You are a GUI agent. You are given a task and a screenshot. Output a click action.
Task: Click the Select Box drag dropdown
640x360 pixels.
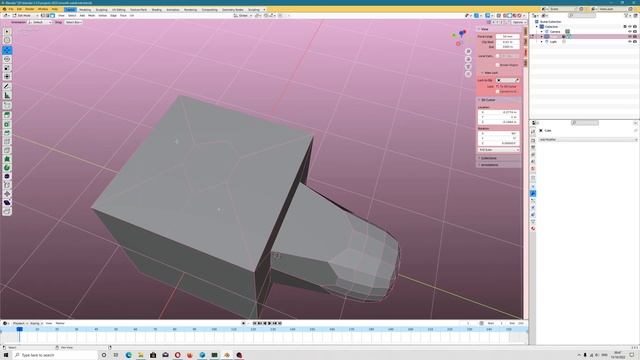(x=73, y=22)
